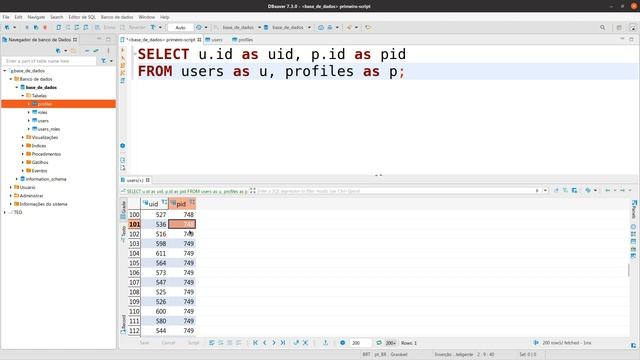Go to previous result row icon

pos(264,343)
